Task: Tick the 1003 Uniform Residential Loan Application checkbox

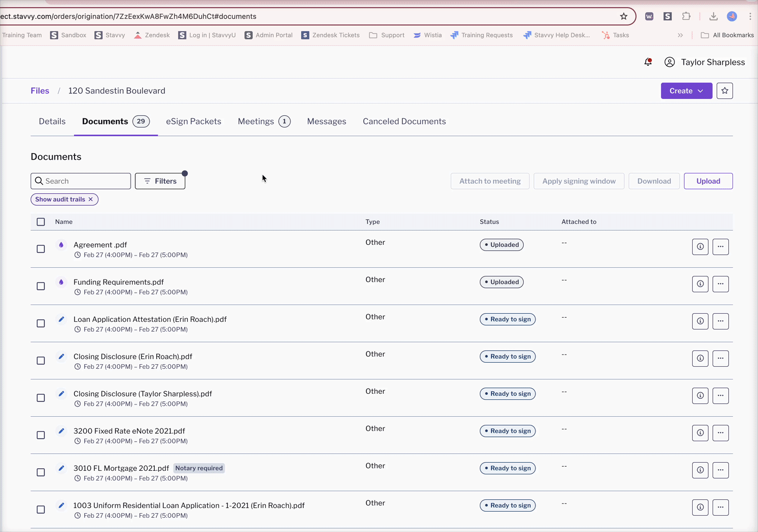Action: pyautogui.click(x=41, y=510)
